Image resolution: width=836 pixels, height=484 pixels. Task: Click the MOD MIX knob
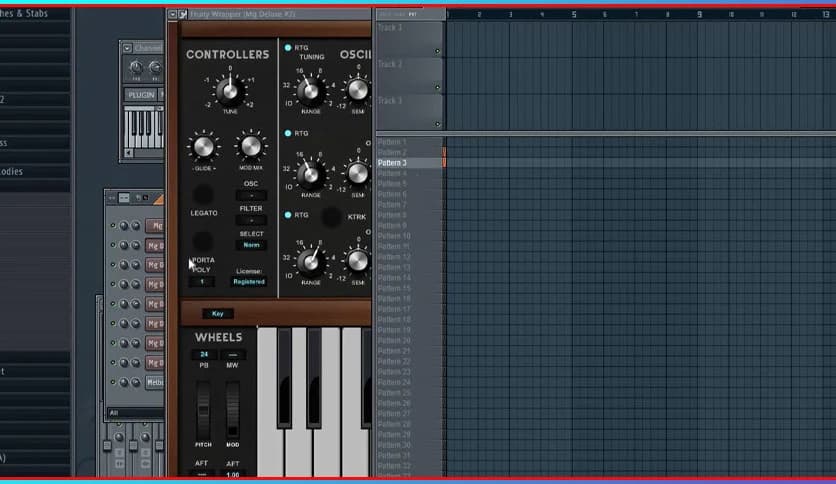(x=251, y=147)
